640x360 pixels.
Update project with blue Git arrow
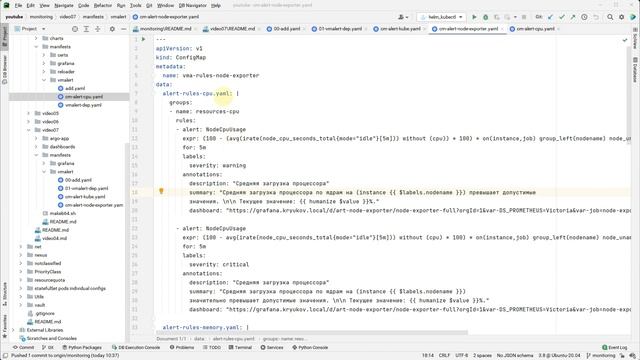click(550, 17)
